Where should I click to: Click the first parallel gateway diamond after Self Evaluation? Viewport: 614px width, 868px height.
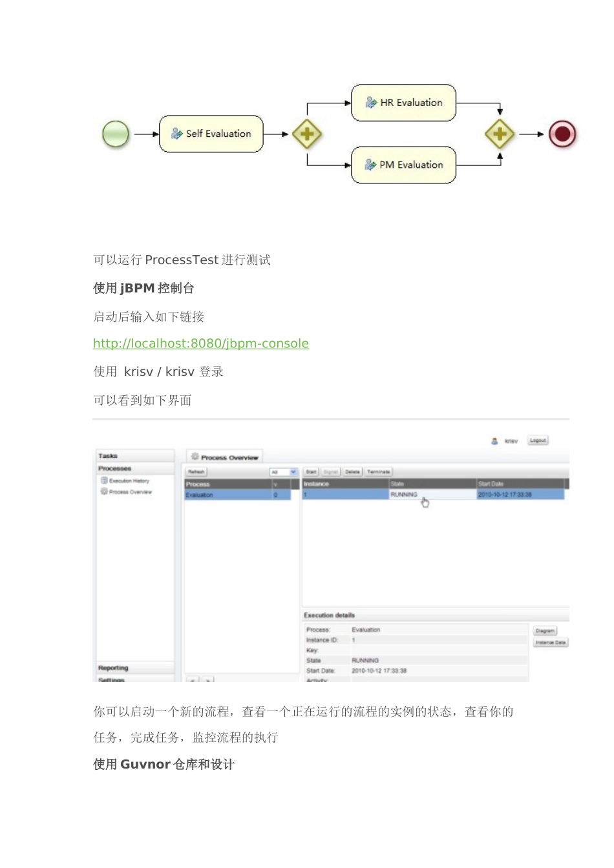tap(307, 134)
